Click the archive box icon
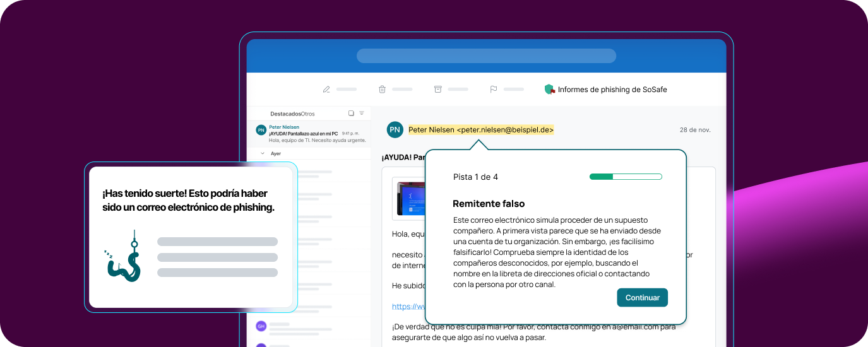The width and height of the screenshot is (868, 347). [x=438, y=90]
